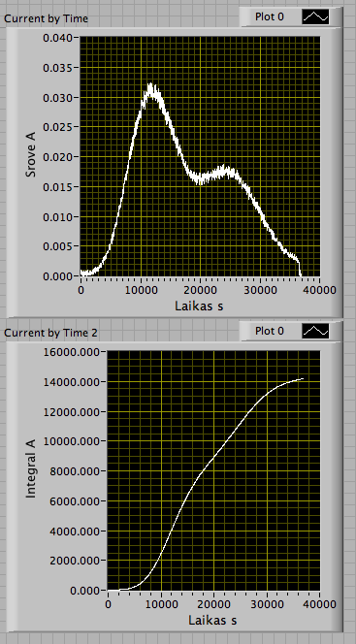This screenshot has height=644, width=356.
Task: Click 0.010 tick label on top graph
Action: click(57, 216)
